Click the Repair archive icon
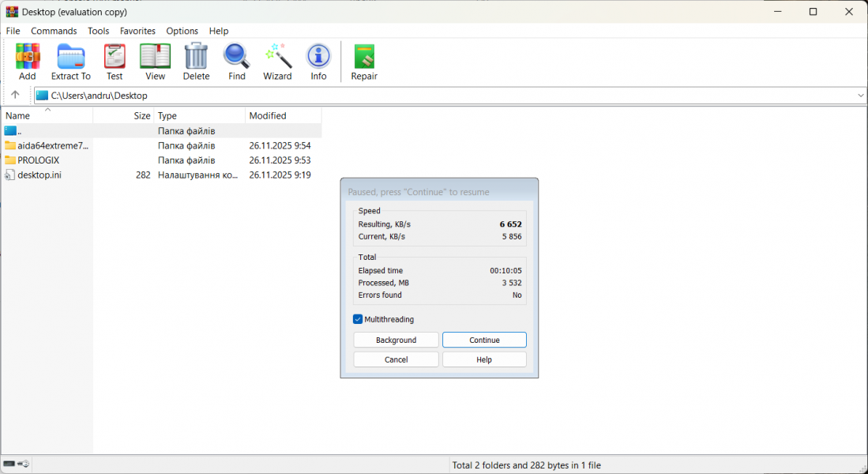The width and height of the screenshot is (868, 474). (364, 62)
